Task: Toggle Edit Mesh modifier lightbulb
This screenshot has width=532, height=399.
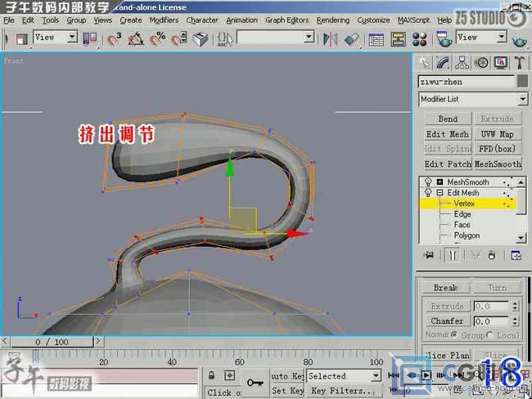Action: tap(428, 193)
